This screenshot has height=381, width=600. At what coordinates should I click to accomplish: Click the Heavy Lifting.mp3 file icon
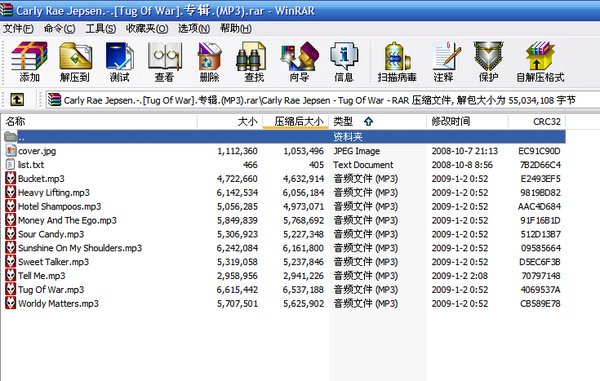pos(11,192)
